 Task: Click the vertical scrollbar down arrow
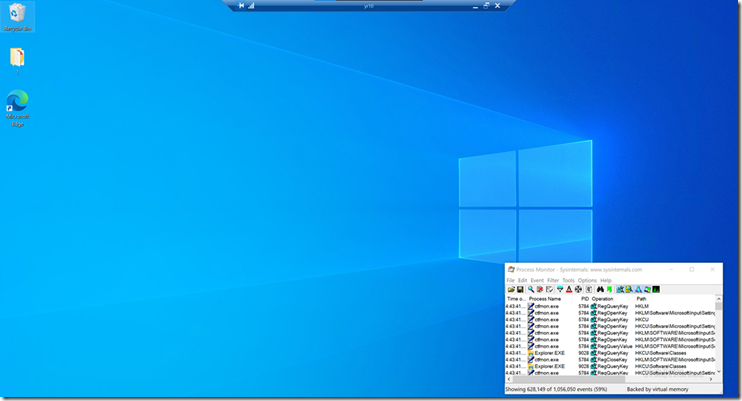(x=718, y=372)
